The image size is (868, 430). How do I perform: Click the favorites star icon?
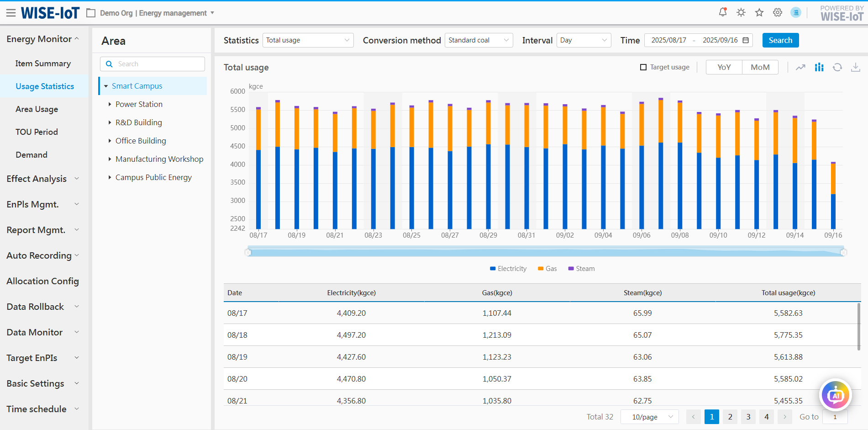pos(759,12)
